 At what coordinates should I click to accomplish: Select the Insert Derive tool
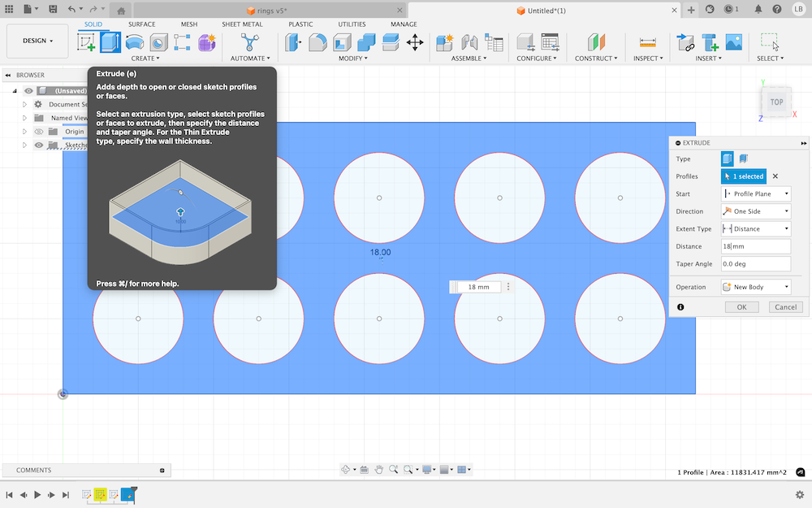pos(685,42)
